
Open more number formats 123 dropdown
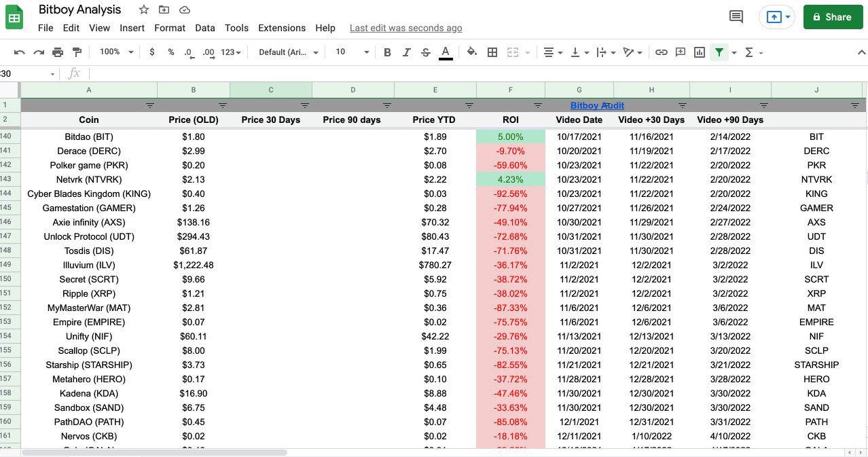(x=231, y=52)
